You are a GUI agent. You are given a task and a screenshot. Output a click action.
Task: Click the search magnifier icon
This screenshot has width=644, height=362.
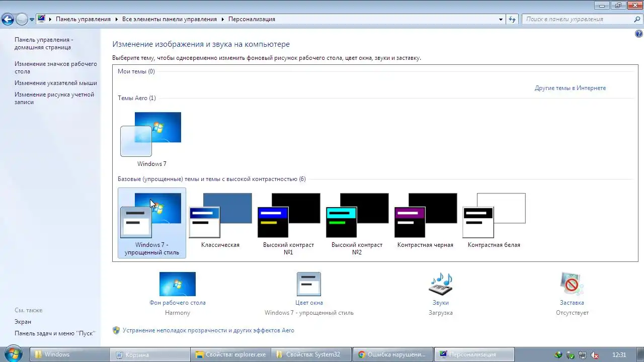pyautogui.click(x=637, y=19)
